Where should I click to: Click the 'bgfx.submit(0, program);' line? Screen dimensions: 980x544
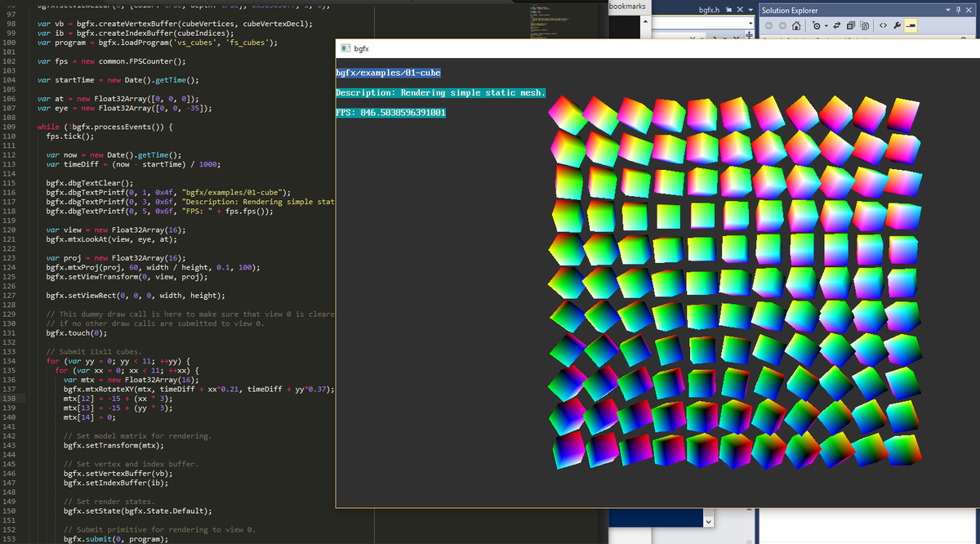pos(115,539)
